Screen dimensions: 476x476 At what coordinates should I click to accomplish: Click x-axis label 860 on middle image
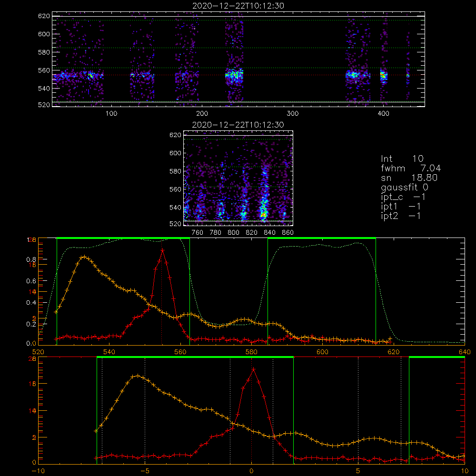coord(288,233)
